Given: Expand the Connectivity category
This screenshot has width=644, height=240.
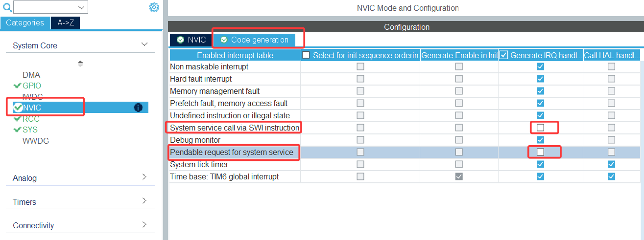Looking at the screenshot, I should tap(144, 224).
